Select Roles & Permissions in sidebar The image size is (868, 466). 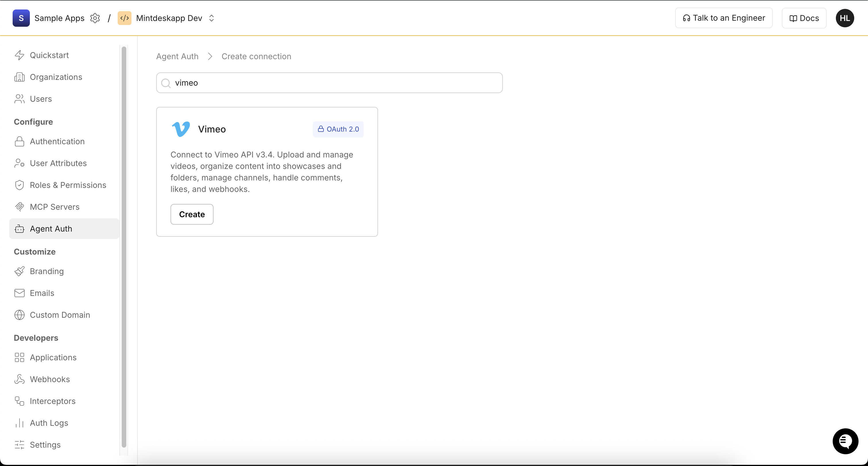(68, 185)
